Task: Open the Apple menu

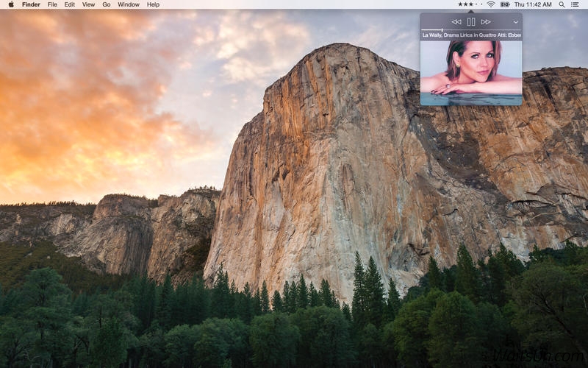Action: click(x=10, y=4)
